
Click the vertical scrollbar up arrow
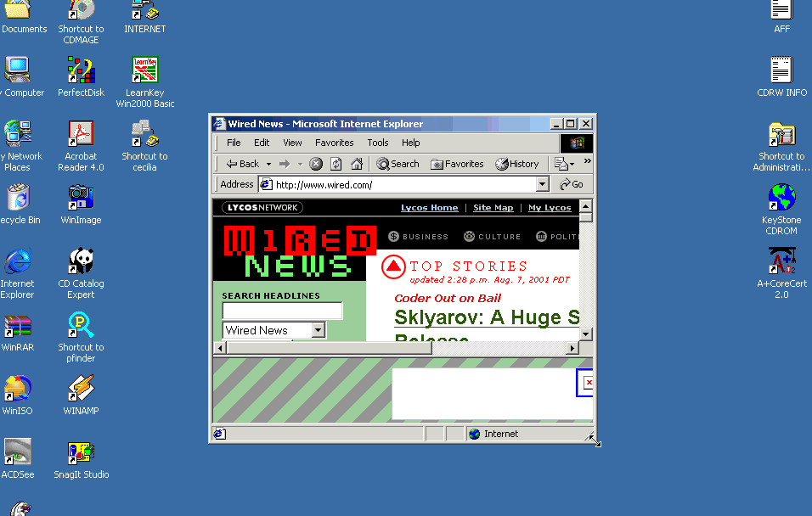(x=586, y=206)
